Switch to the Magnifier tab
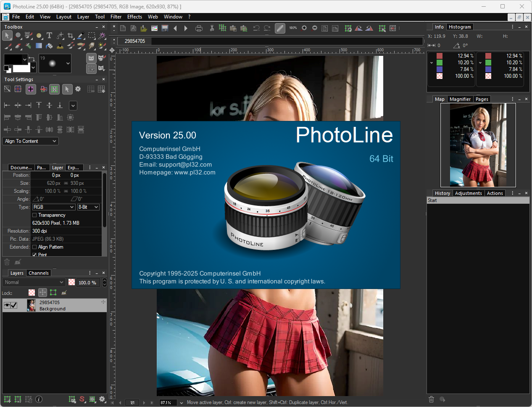Image resolution: width=532 pixels, height=407 pixels. click(460, 99)
